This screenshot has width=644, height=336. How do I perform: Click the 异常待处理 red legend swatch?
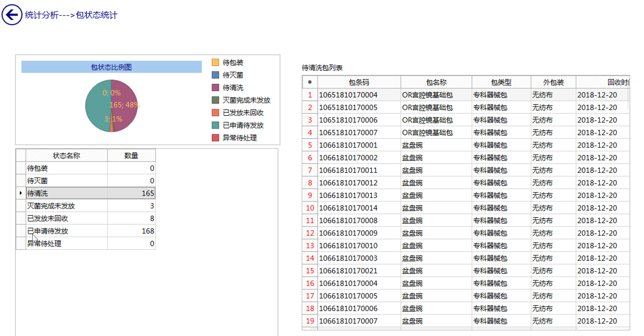click(215, 138)
